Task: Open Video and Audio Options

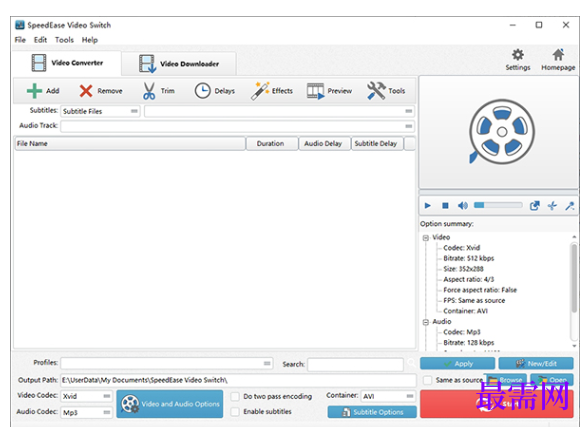Action: point(170,404)
